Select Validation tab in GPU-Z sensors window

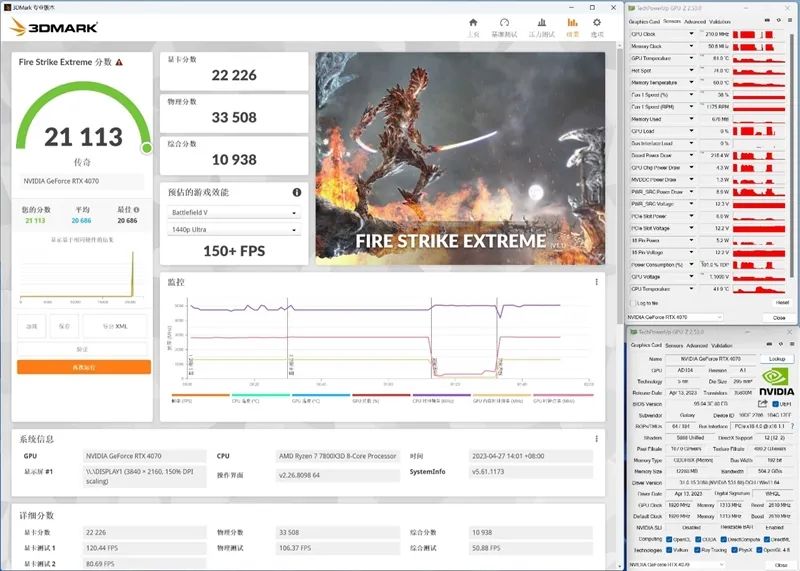pos(720,21)
